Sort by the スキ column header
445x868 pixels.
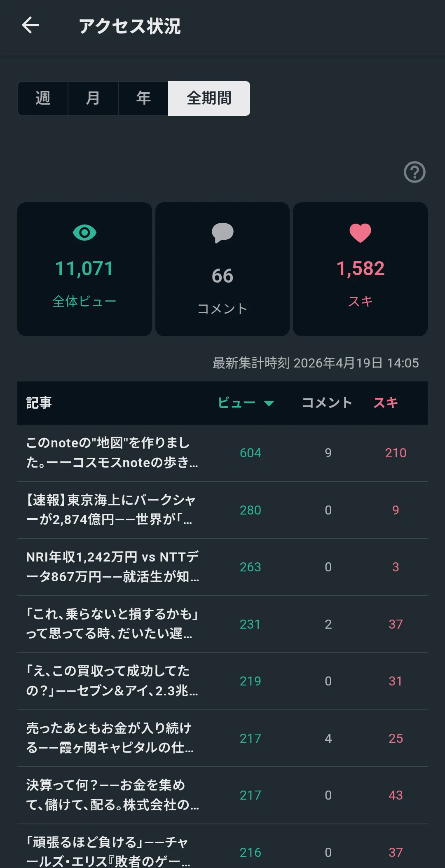coord(386,403)
